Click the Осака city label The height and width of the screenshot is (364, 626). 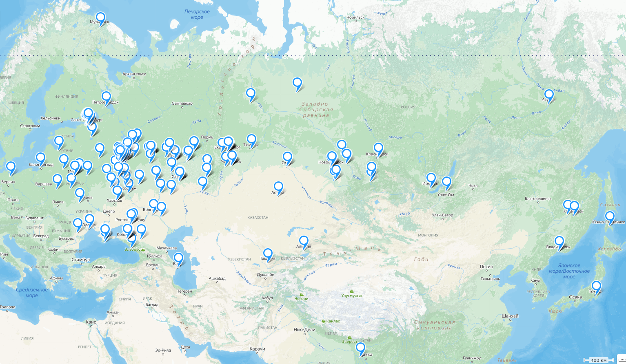pos(575,297)
